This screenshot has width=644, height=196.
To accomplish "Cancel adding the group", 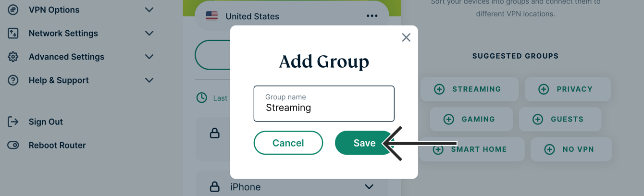I will click(288, 143).
